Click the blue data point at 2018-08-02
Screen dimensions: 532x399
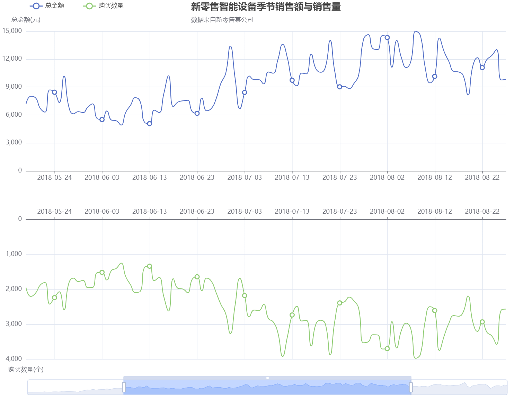(x=387, y=37)
